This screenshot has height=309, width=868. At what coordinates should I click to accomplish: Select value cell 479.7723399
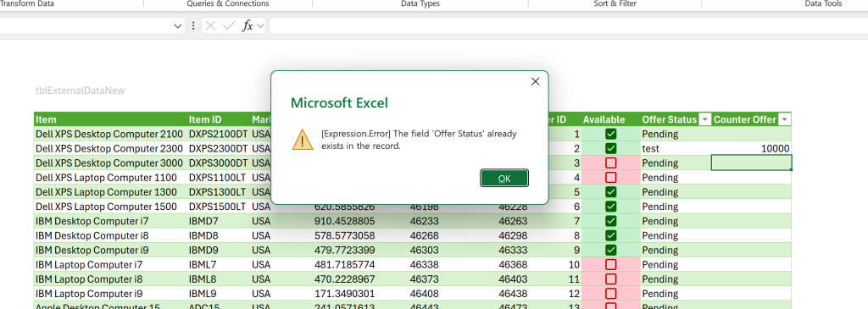[344, 250]
